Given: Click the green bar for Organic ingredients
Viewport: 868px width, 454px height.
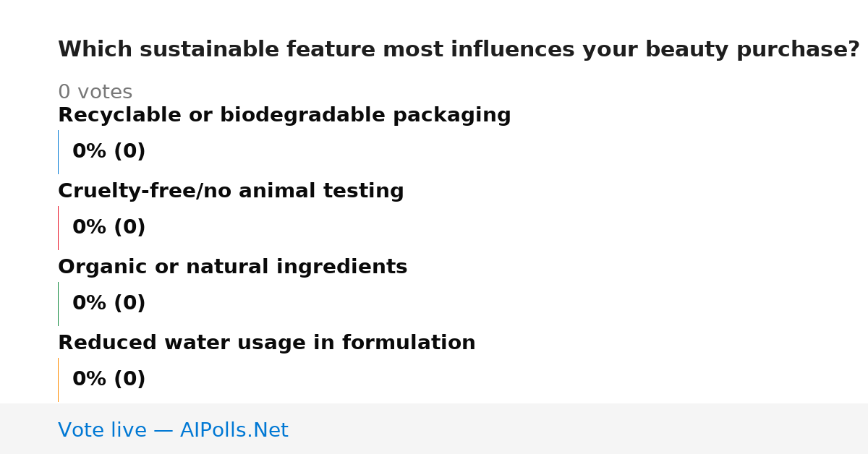Looking at the screenshot, I should coord(58,304).
